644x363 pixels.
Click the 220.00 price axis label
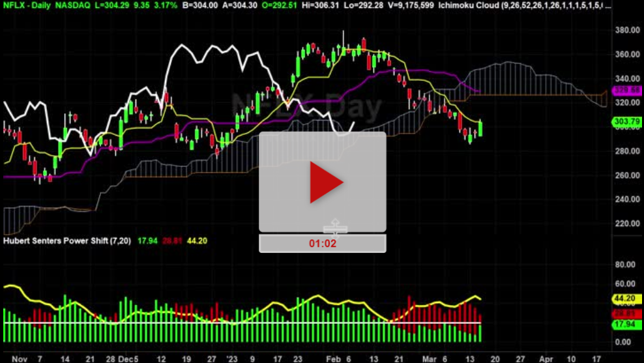[x=627, y=224]
